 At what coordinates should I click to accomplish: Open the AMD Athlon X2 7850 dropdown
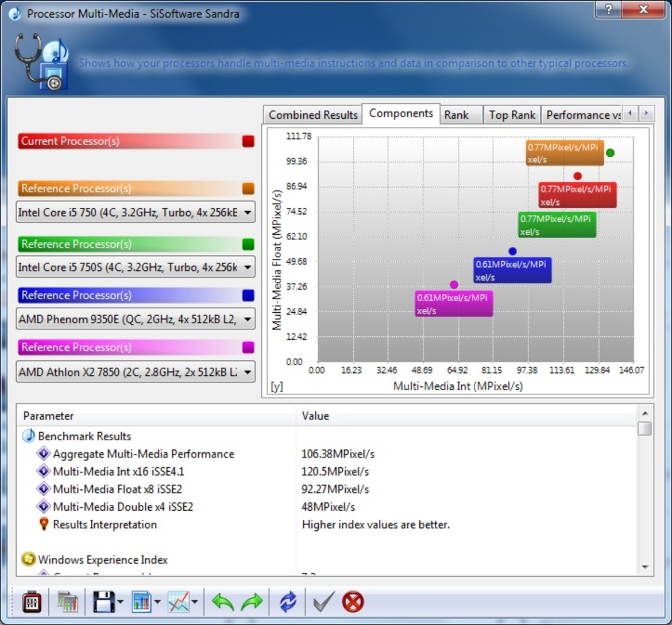click(x=136, y=372)
